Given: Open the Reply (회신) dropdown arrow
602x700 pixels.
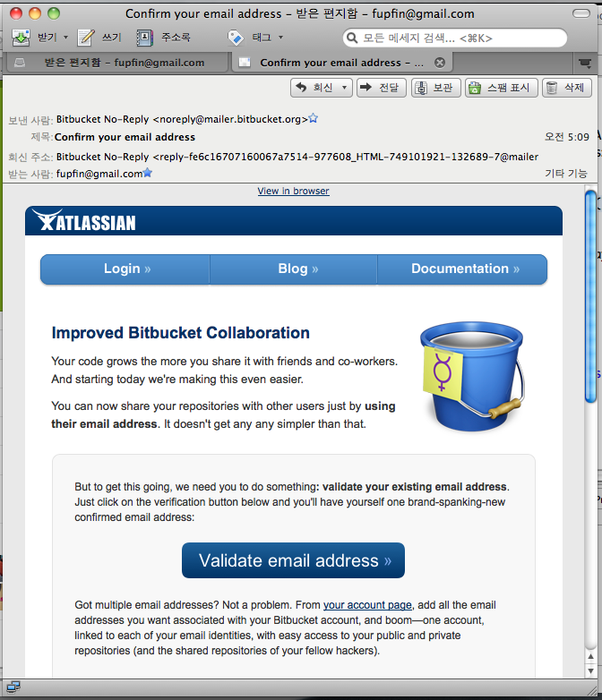Looking at the screenshot, I should click(x=344, y=88).
